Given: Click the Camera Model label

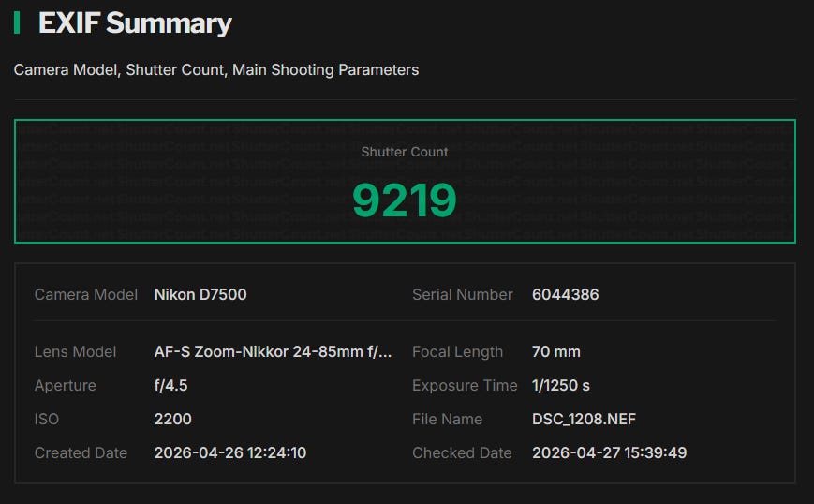Looking at the screenshot, I should pyautogui.click(x=86, y=294).
